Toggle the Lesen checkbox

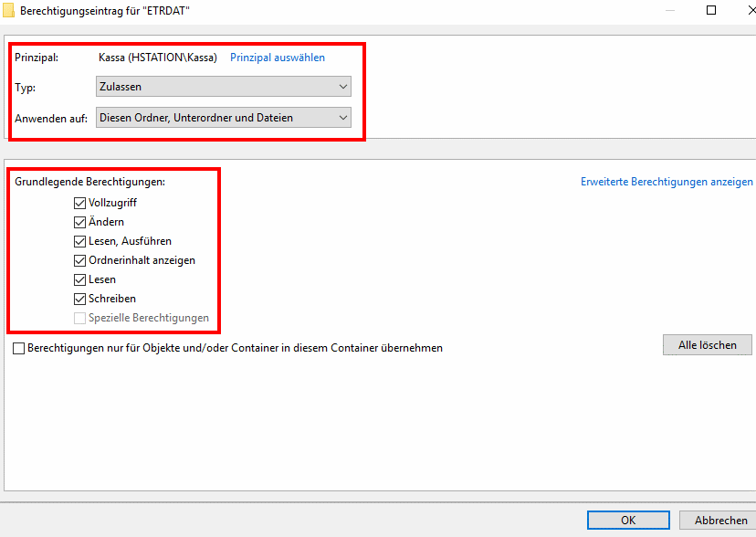coord(80,279)
